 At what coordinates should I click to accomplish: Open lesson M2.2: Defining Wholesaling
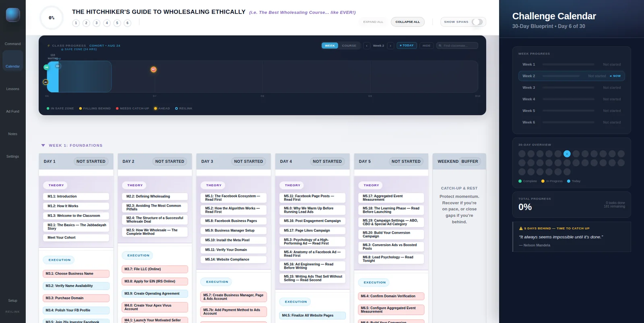click(x=155, y=197)
